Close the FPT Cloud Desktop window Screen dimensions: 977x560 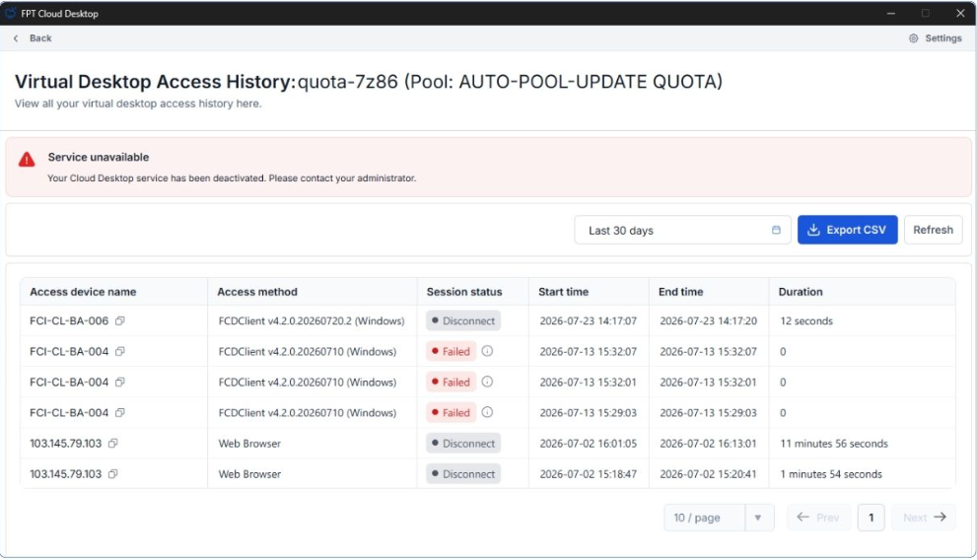coord(960,13)
